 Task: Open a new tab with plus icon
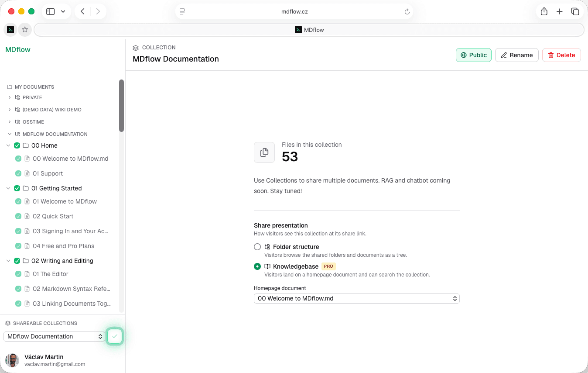click(560, 12)
